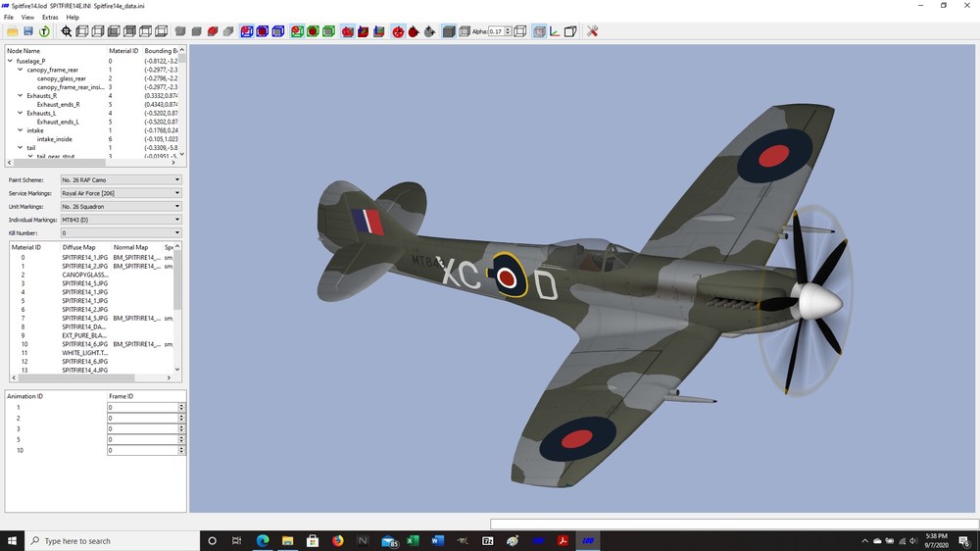Image resolution: width=980 pixels, height=551 pixels.
Task: Click the red cube icon between gray shapes
Action: [213, 31]
